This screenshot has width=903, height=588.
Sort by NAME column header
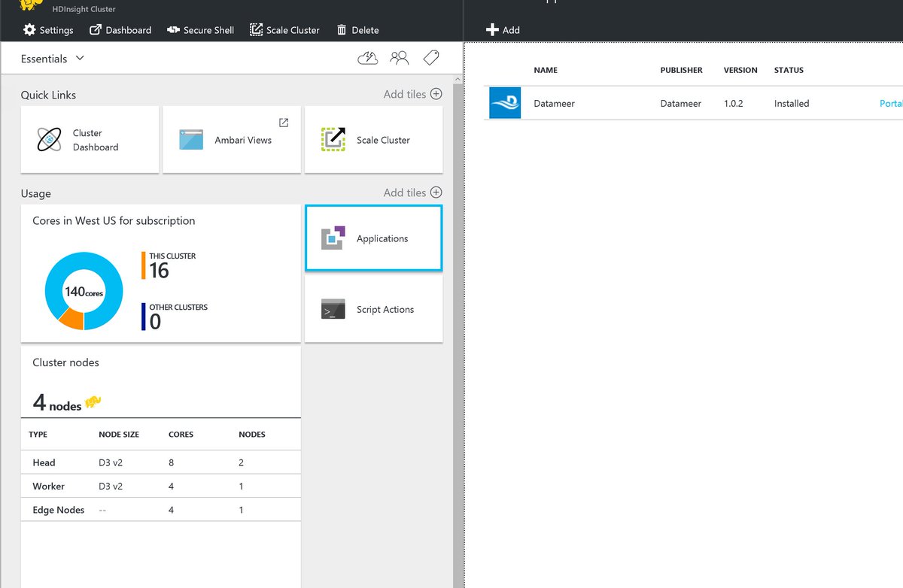[x=546, y=70]
